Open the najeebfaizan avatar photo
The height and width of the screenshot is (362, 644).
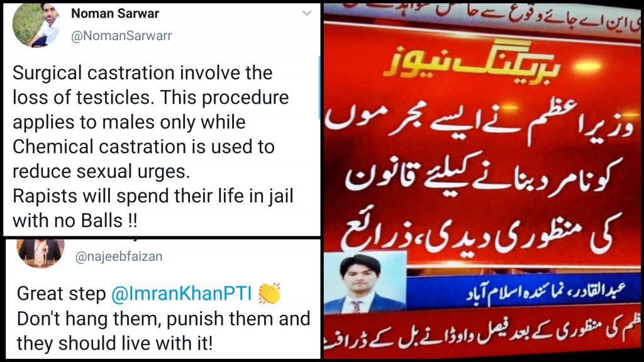coord(40,252)
